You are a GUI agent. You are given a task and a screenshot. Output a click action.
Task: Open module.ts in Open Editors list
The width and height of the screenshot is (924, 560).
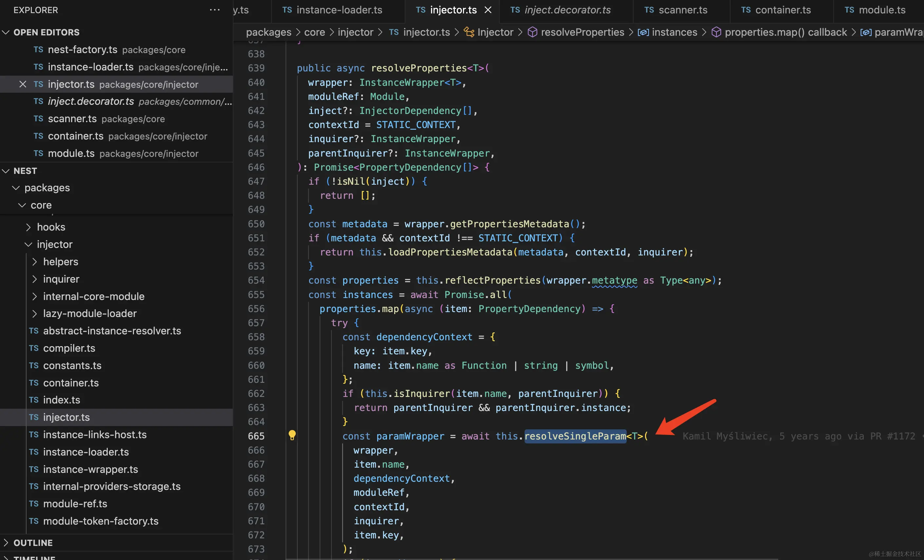[116, 153]
